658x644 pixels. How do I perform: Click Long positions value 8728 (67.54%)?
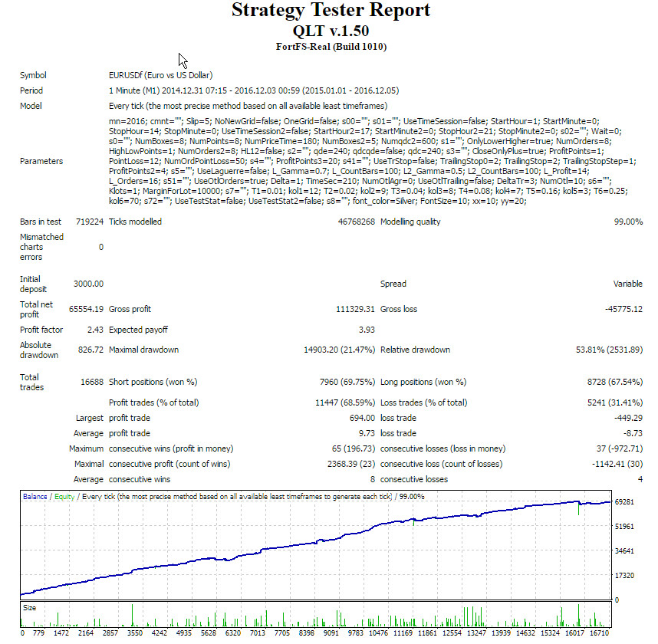[x=615, y=382]
